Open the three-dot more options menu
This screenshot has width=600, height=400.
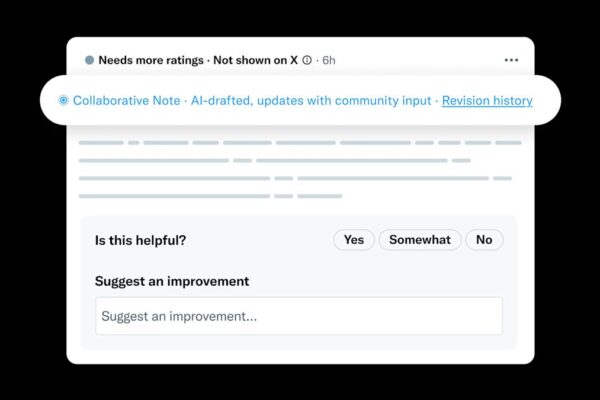(511, 60)
